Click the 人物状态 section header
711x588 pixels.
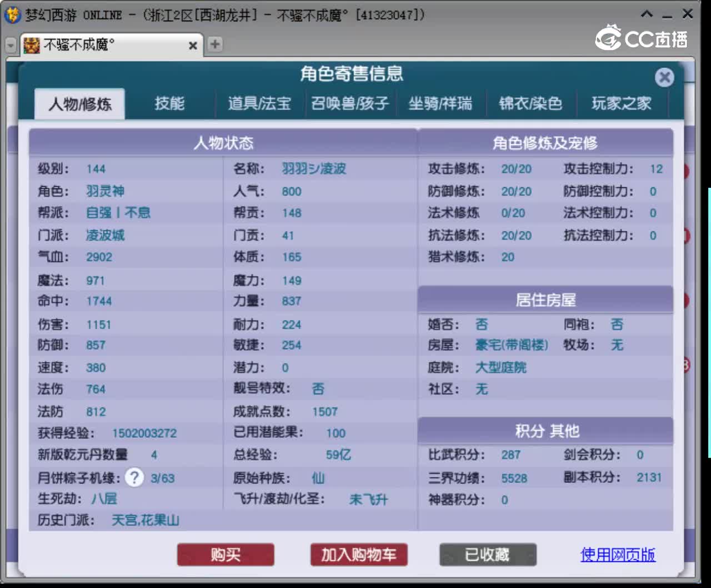[x=223, y=143]
